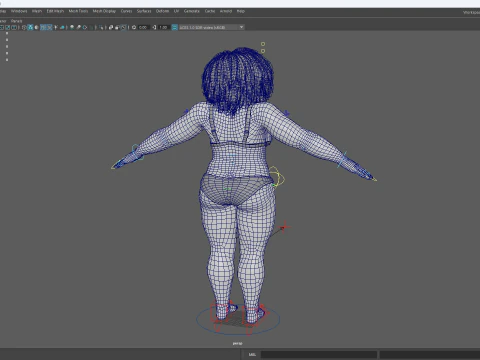
Task: Toggle the X-ray joints icon
Action: point(124,27)
